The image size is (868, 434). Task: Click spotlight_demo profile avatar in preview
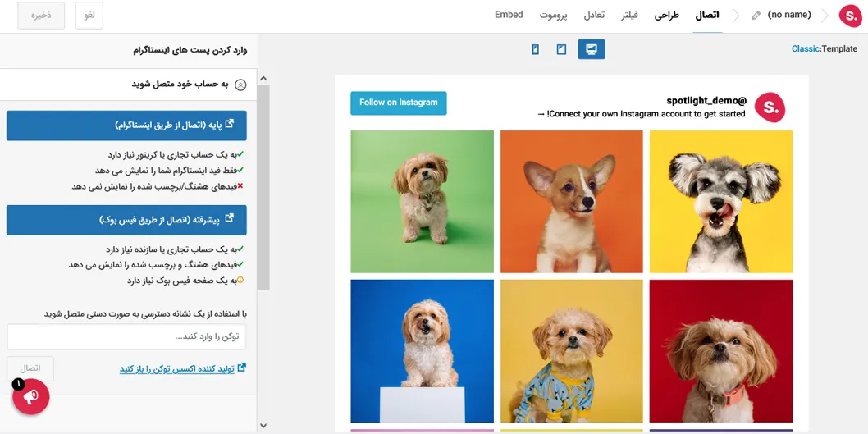pos(770,107)
